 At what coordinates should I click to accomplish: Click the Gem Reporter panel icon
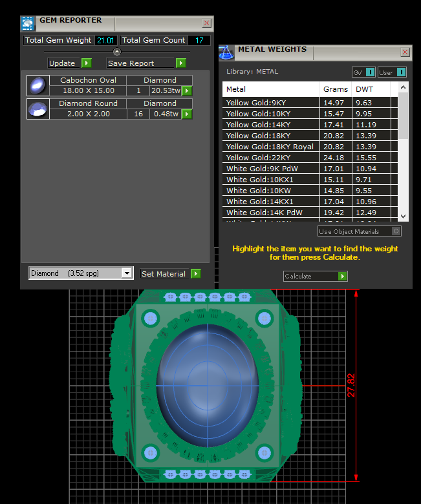28,23
